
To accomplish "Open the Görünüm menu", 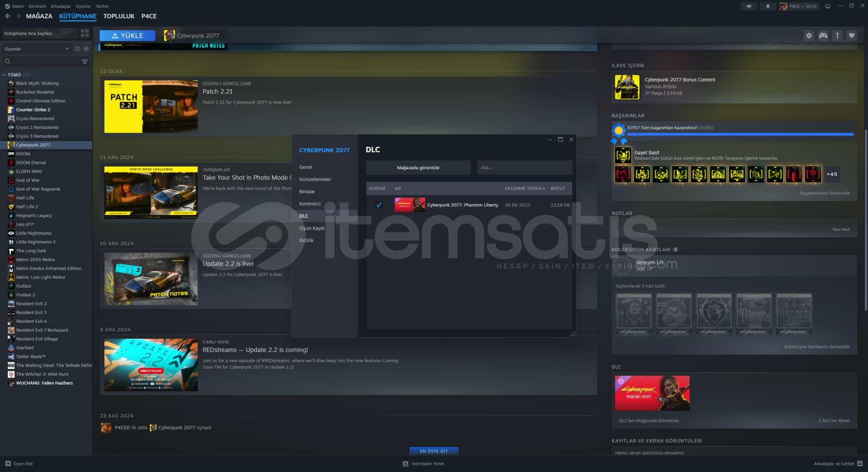I will click(x=37, y=6).
